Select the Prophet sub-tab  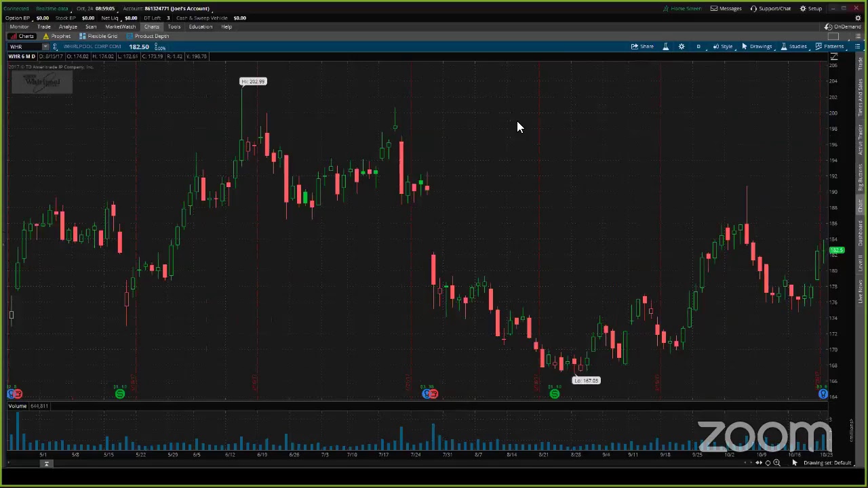tap(57, 36)
